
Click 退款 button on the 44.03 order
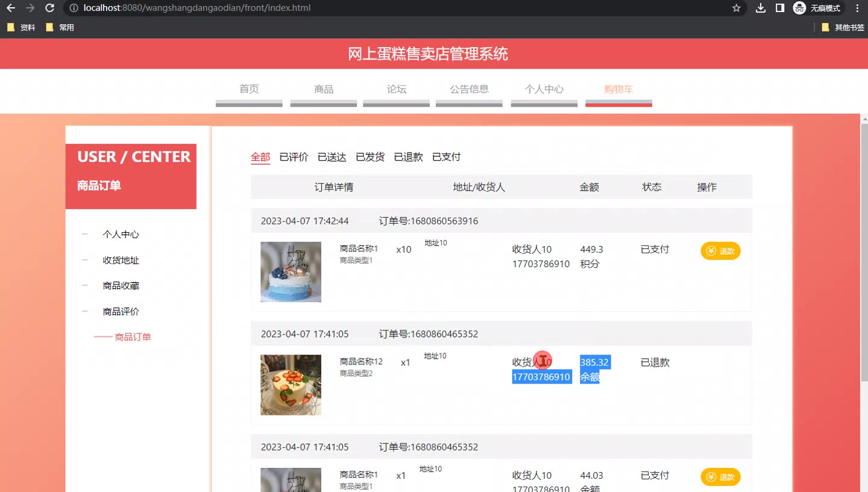coord(720,477)
